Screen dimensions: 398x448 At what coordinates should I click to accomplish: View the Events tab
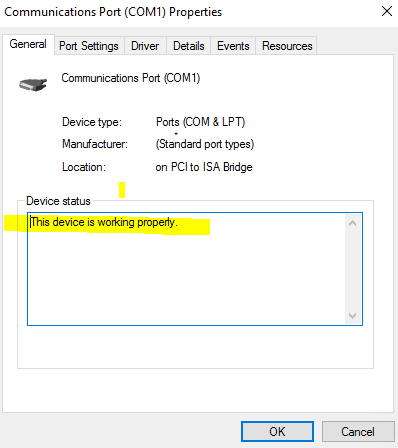tap(233, 46)
